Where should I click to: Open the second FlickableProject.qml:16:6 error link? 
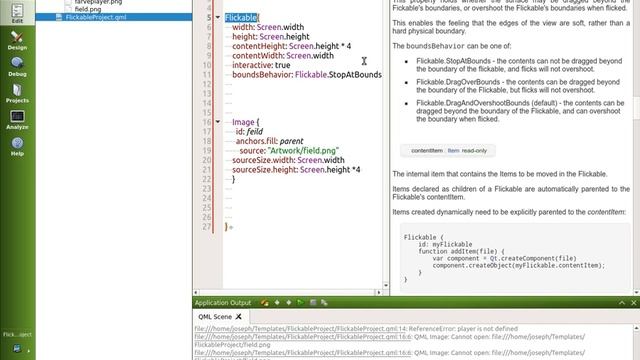[303, 352]
